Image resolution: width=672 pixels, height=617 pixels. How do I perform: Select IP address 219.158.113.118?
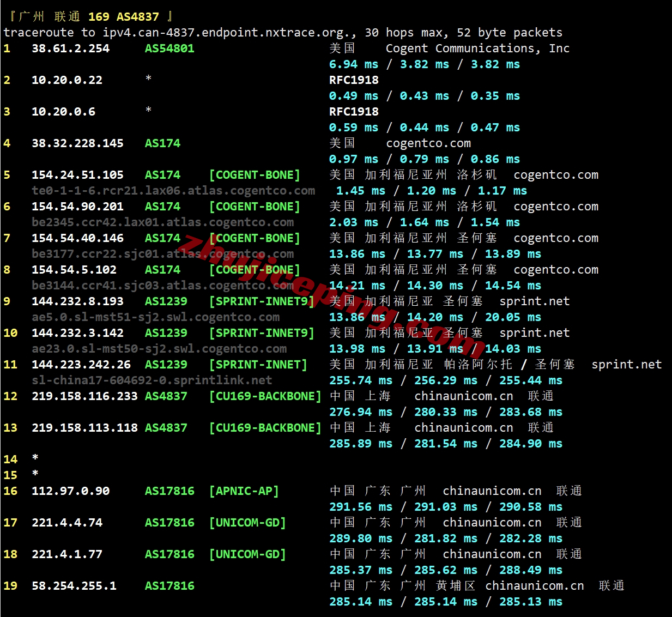[85, 428]
